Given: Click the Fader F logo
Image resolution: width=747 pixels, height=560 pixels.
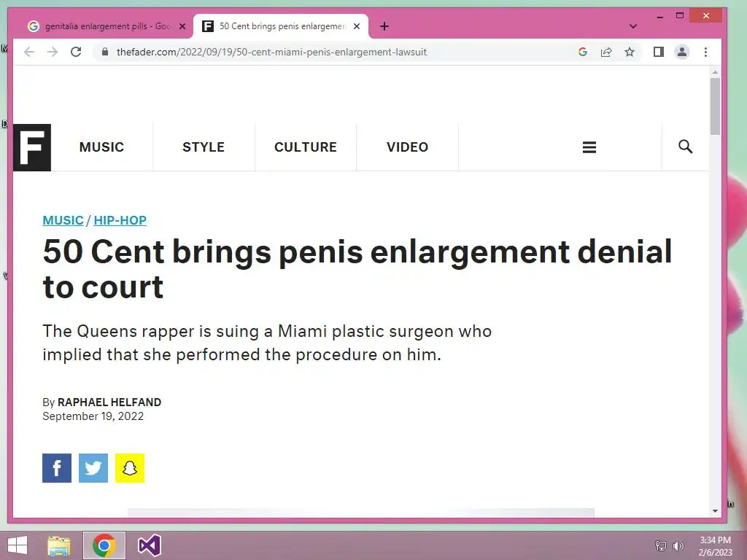Looking at the screenshot, I should point(32,147).
